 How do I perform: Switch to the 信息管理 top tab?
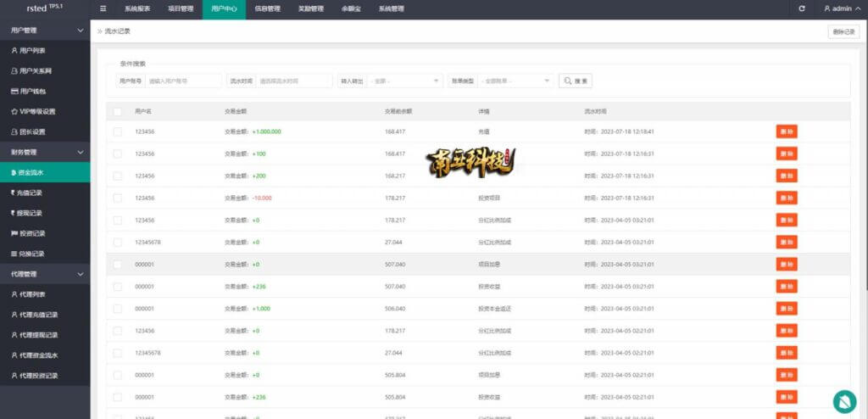(267, 8)
